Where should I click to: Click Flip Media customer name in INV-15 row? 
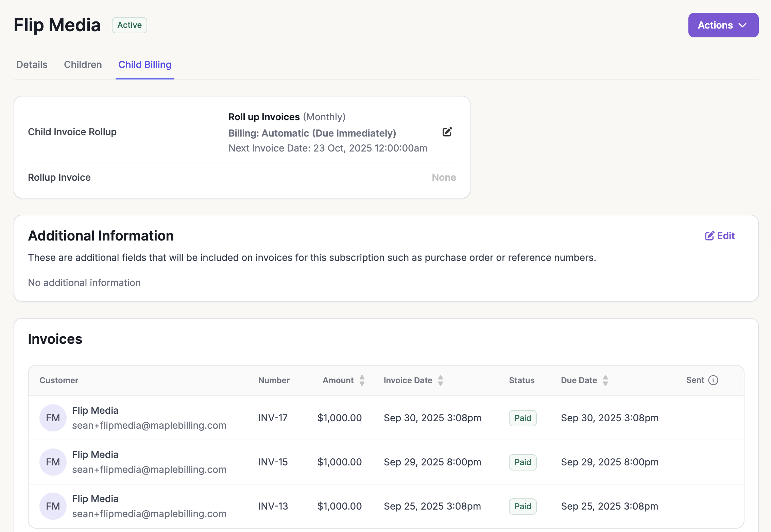tap(95, 455)
